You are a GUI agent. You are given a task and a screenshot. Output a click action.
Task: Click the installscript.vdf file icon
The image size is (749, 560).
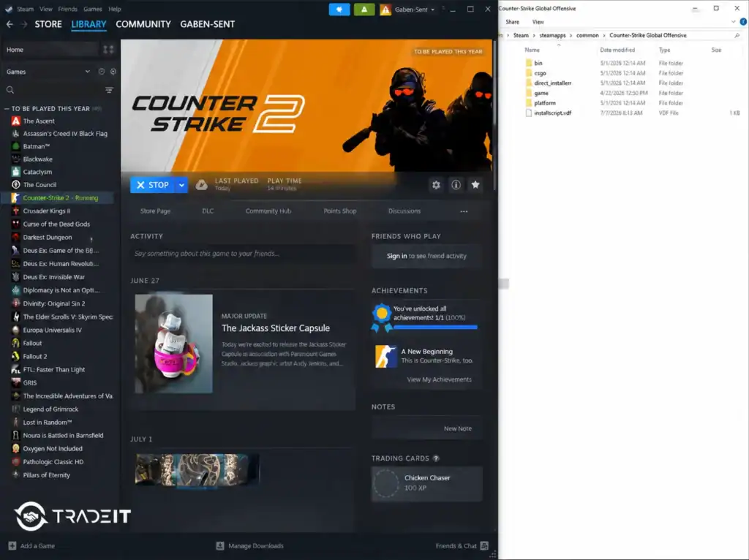coord(529,113)
